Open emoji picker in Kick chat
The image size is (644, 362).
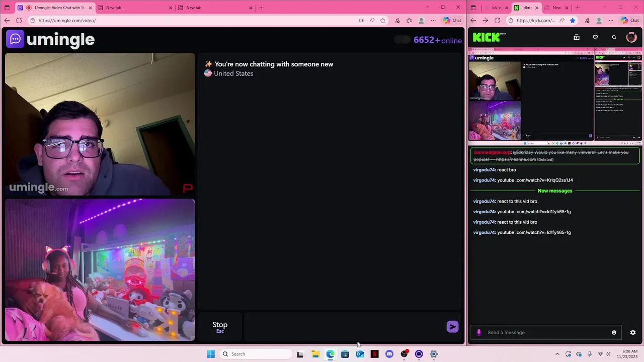614,332
